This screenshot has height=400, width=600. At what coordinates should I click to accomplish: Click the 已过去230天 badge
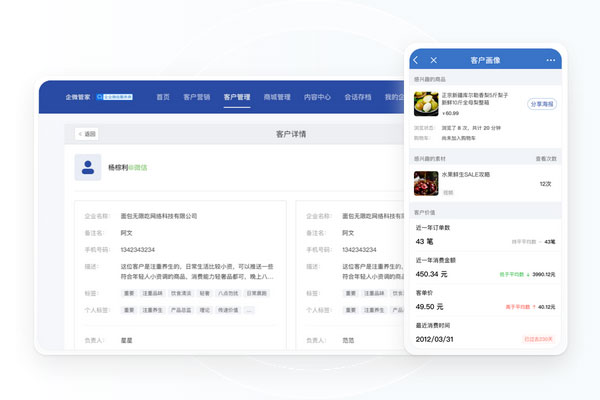539,339
